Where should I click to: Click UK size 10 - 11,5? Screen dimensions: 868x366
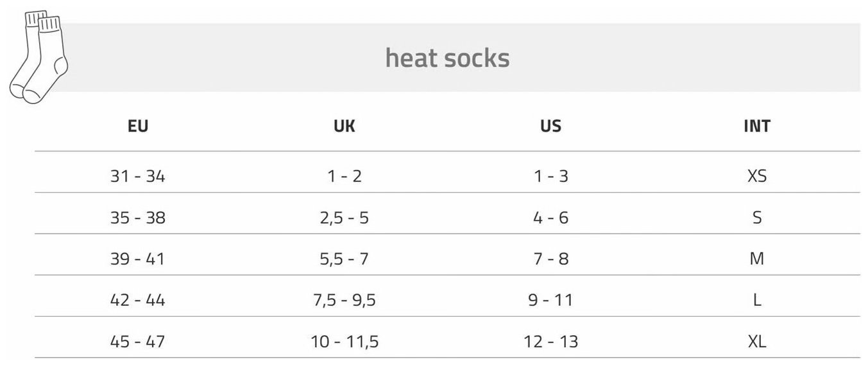click(345, 342)
